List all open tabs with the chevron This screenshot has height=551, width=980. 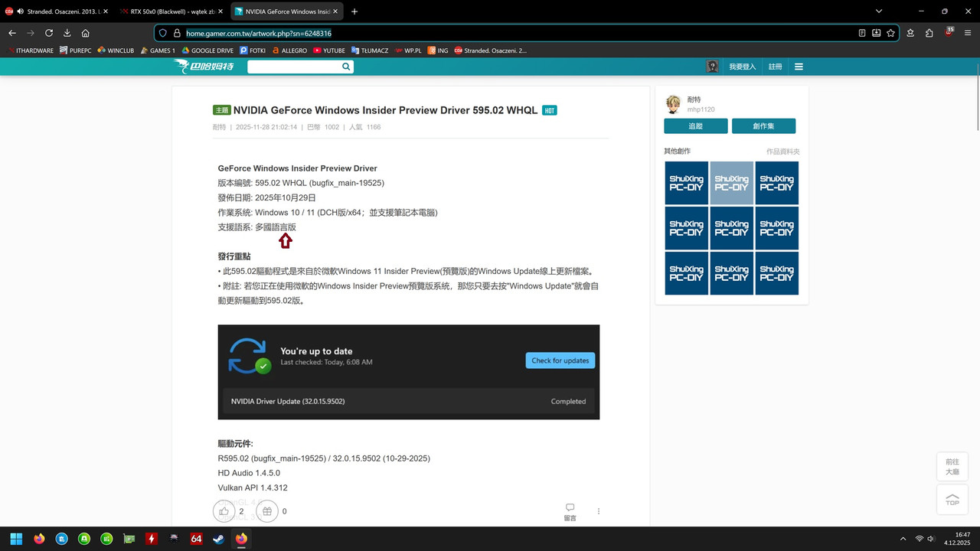[x=878, y=11]
